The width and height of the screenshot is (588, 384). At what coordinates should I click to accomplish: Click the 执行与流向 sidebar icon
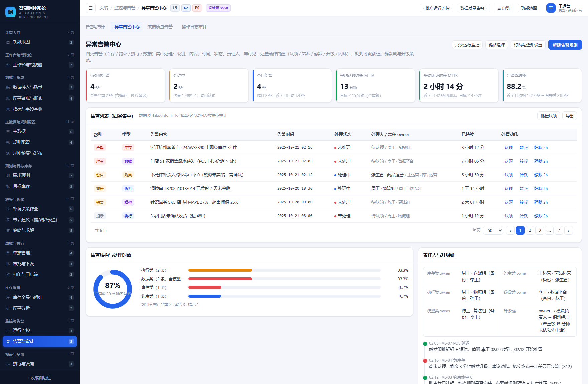click(8, 364)
